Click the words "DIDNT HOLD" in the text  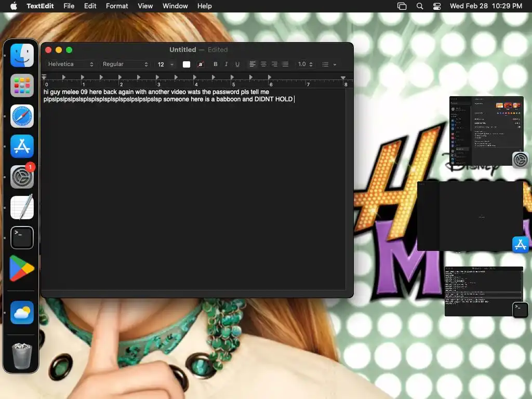(273, 99)
